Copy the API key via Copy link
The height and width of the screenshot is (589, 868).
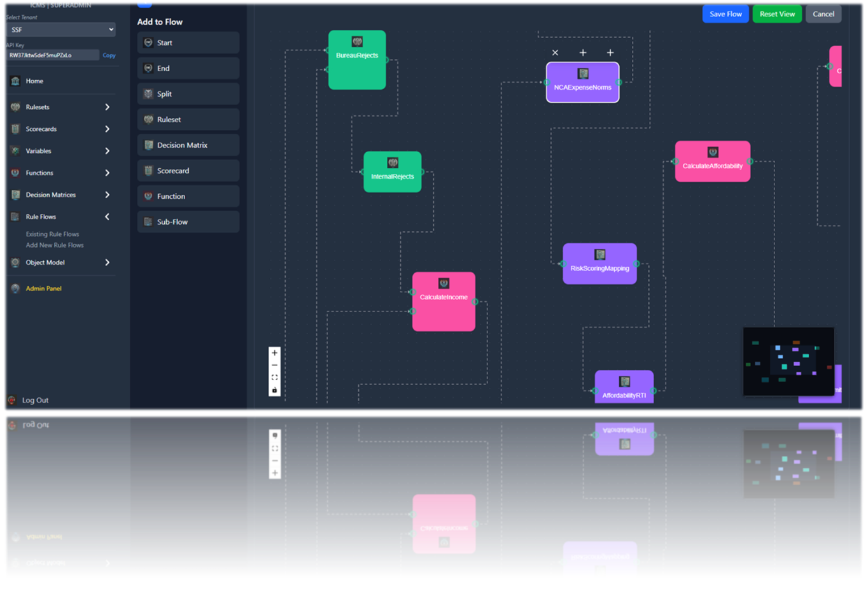(x=109, y=55)
